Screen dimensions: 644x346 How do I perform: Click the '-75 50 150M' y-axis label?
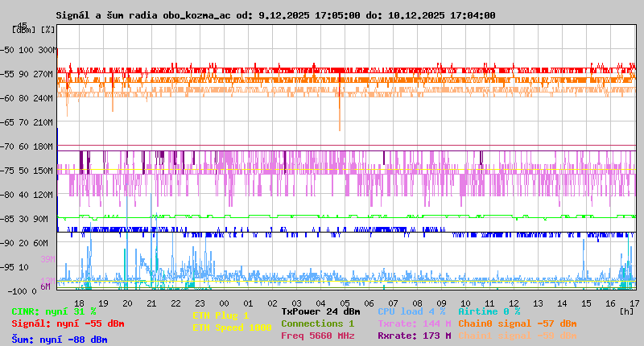[x=27, y=171]
